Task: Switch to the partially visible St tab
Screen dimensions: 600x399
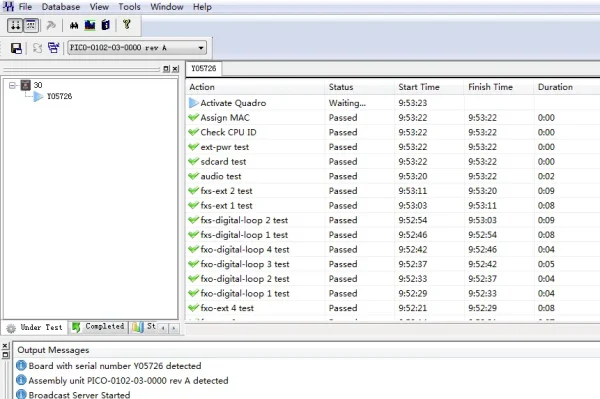Action: tap(144, 327)
